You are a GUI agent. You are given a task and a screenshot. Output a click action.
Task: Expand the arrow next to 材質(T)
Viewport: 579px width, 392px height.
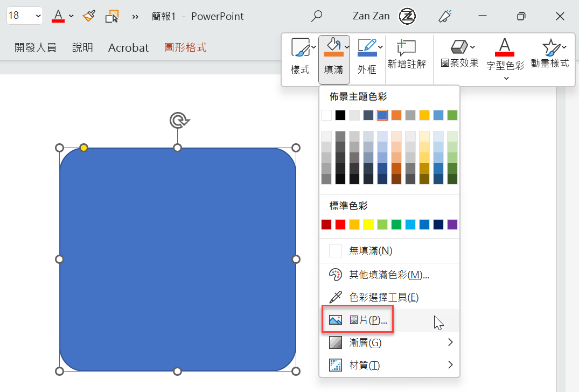coord(450,365)
